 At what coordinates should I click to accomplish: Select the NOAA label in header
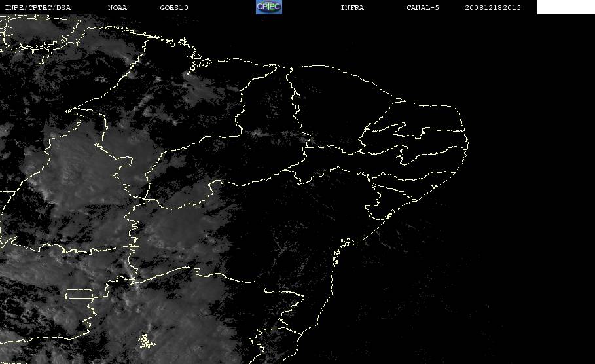(117, 7)
